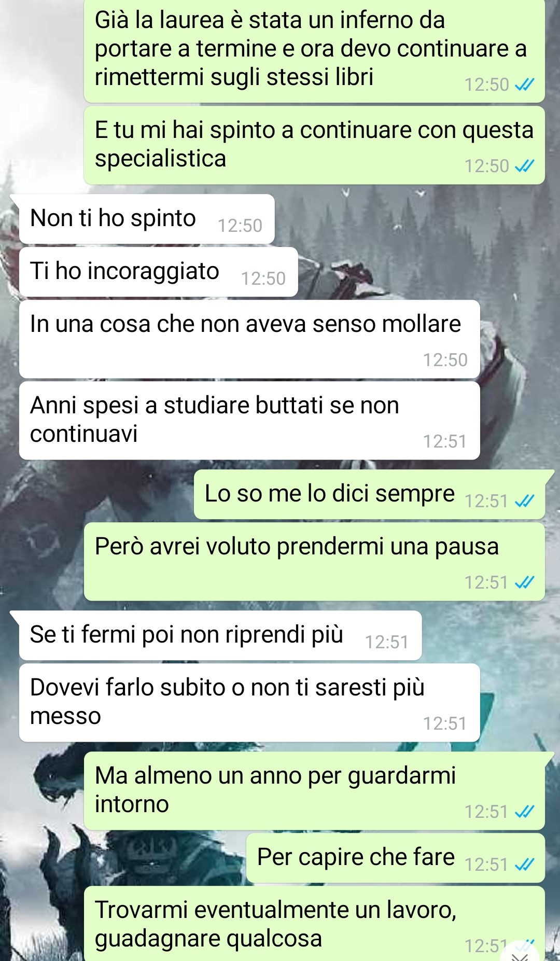Click read ticks on 'Ma almeno un anno' message
The height and width of the screenshot is (961, 560).
coord(524,812)
